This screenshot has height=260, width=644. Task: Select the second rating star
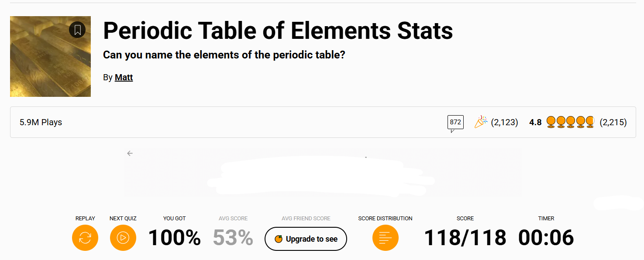tap(561, 122)
